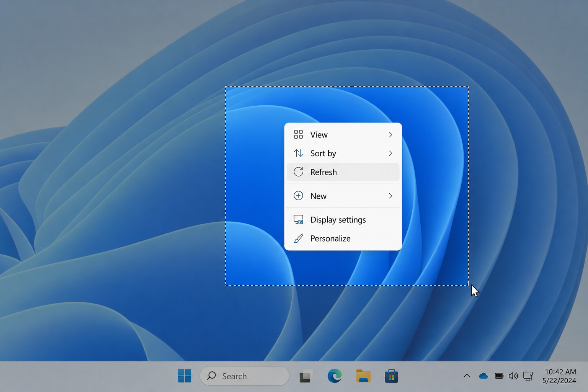Image resolution: width=588 pixels, height=392 pixels.
Task: Open Microsoft Store from the taskbar
Action: (x=391, y=376)
